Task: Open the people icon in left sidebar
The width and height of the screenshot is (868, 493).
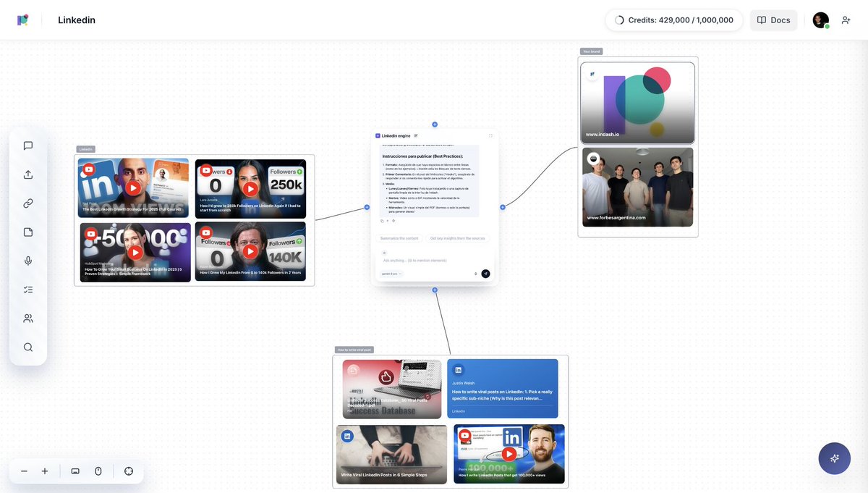Action: pos(28,319)
